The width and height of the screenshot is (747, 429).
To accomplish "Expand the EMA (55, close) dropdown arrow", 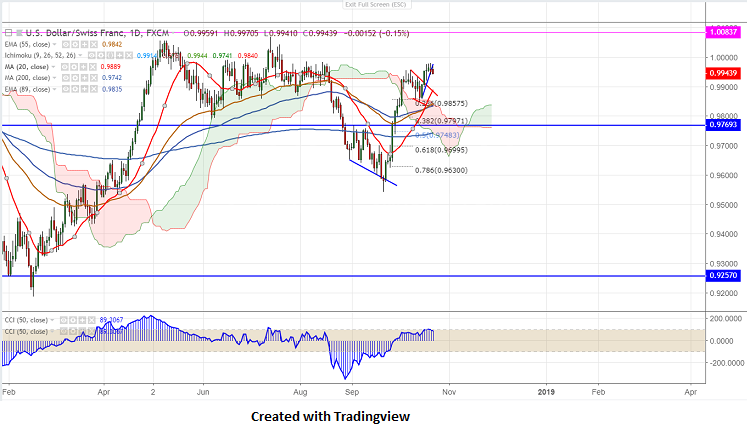I will [x=54, y=44].
